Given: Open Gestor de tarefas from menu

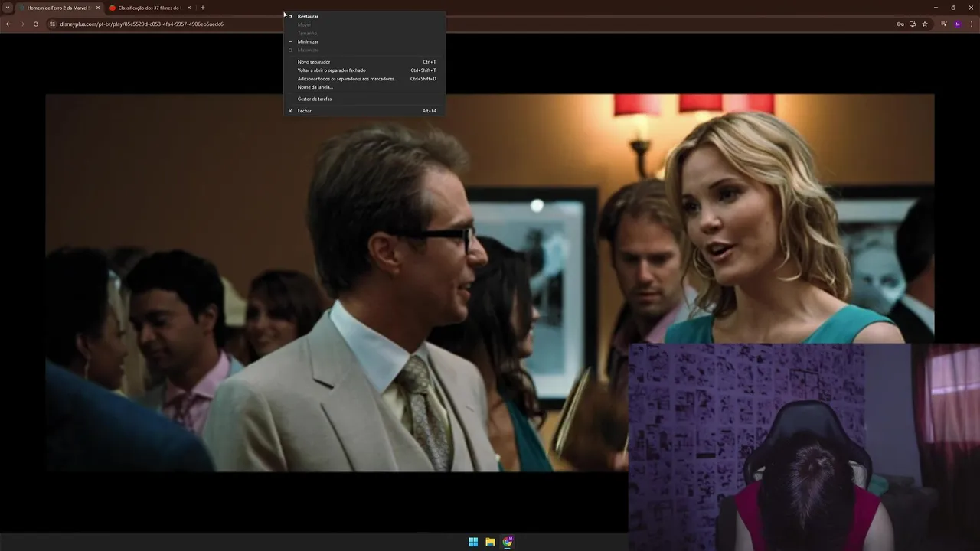Looking at the screenshot, I should [364, 99].
